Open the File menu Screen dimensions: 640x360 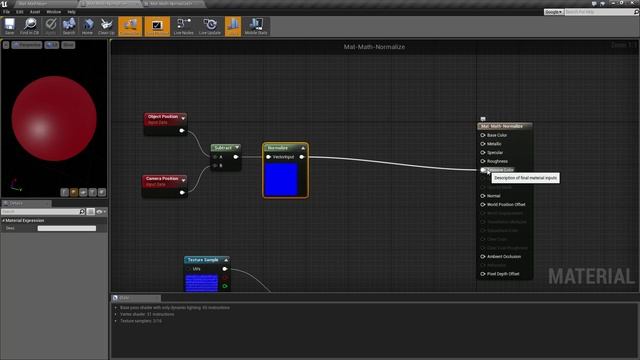point(7,12)
